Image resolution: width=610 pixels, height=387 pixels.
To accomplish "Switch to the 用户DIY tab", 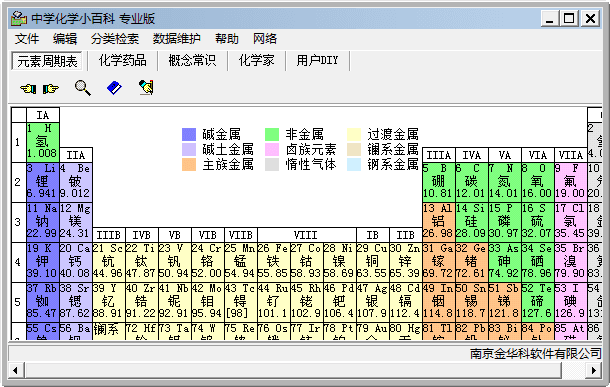I will (317, 60).
